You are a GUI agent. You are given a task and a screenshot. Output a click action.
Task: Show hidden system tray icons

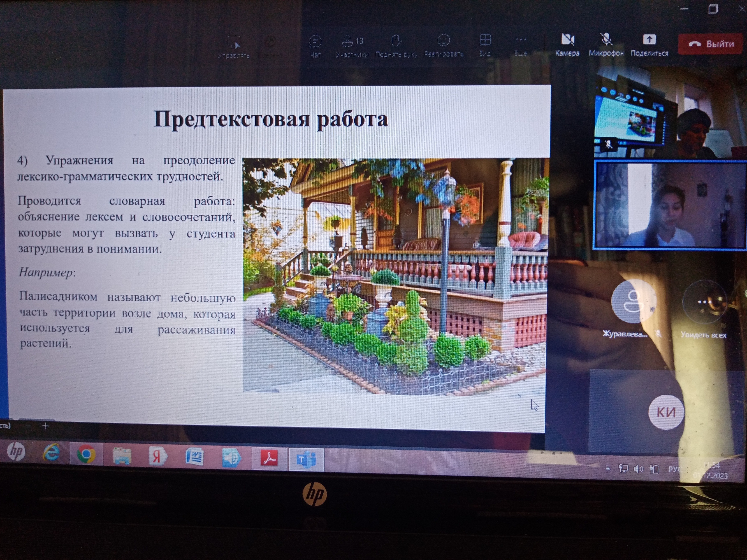coord(607,468)
